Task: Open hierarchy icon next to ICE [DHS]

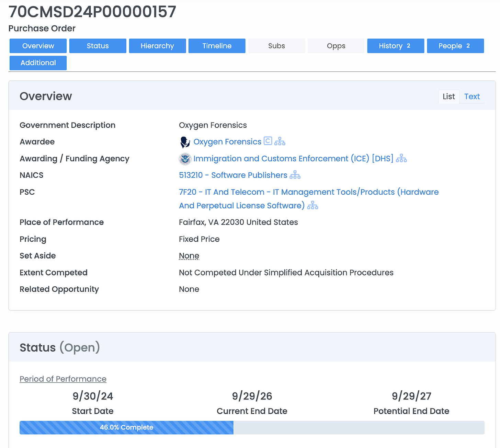Action: (x=401, y=158)
